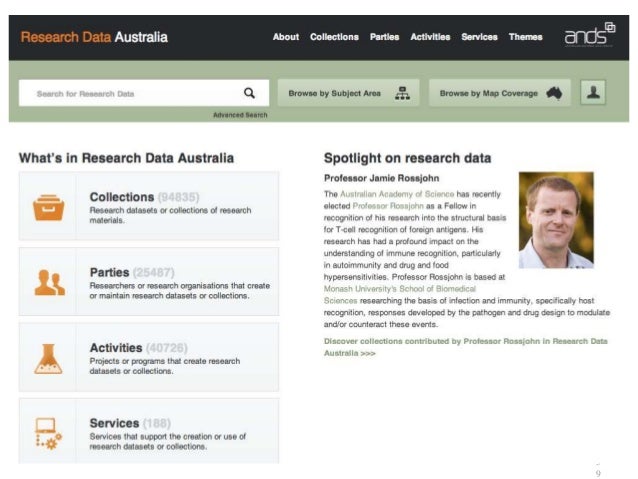Viewport: 638px width, 479px height.
Task: Click the Browse by Subject Area button
Action: click(348, 93)
